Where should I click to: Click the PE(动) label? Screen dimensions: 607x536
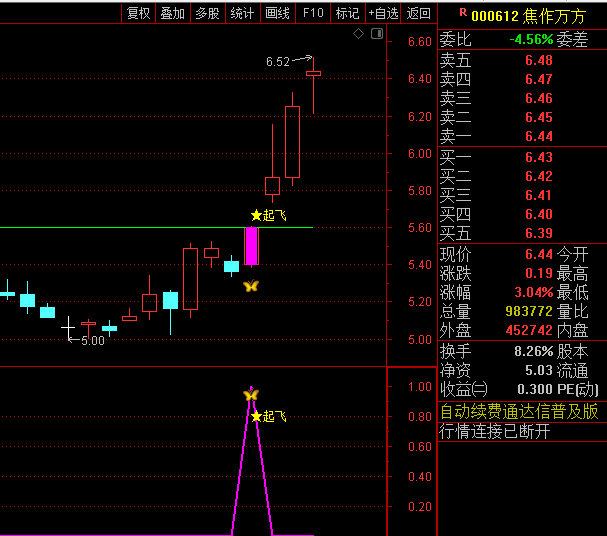click(x=578, y=389)
